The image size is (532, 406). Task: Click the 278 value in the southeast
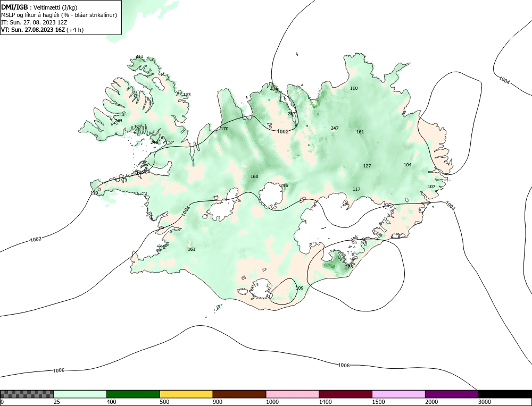point(349,267)
